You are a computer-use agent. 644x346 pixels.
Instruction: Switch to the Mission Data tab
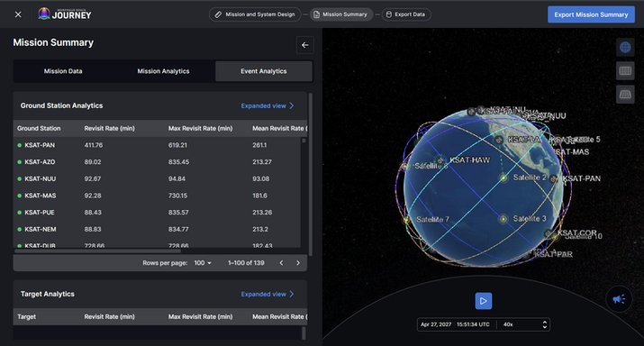point(63,71)
